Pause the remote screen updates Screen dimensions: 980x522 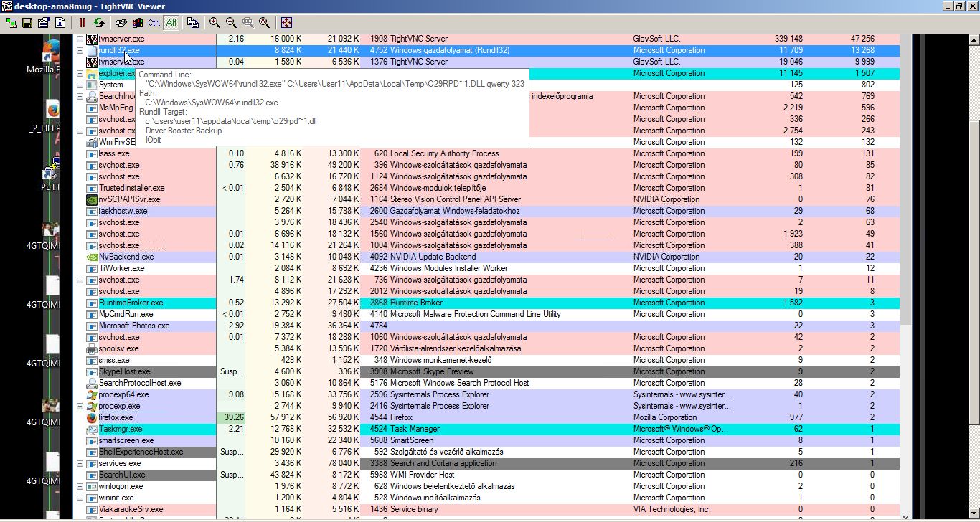click(x=83, y=23)
